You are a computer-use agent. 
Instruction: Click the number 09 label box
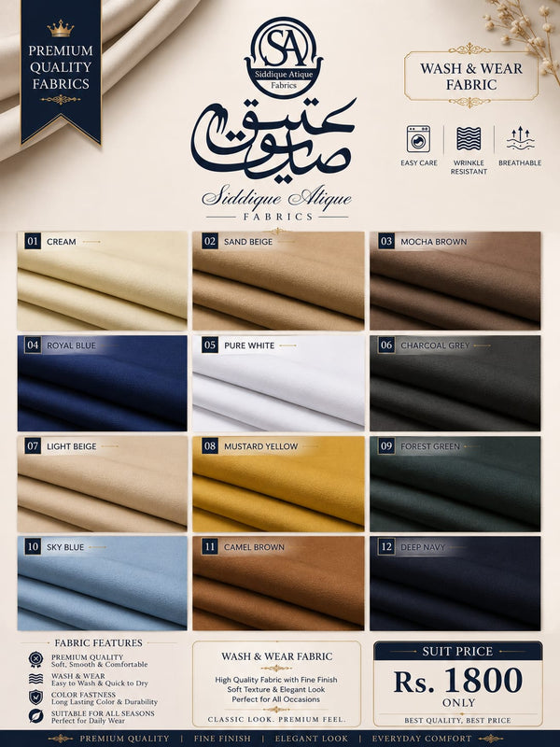386,446
